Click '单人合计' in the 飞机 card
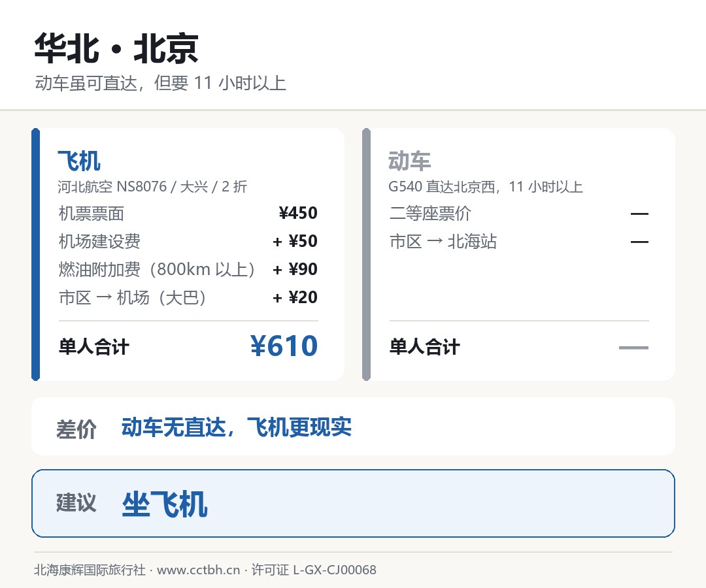Screen dimensions: 706x588 (93, 347)
